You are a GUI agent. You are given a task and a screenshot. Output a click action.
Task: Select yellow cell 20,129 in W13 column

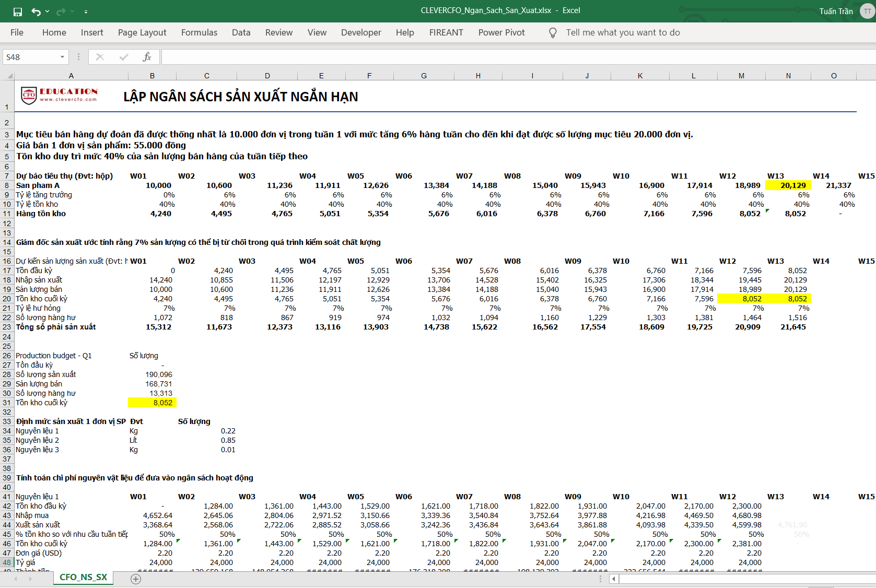pyautogui.click(x=788, y=185)
